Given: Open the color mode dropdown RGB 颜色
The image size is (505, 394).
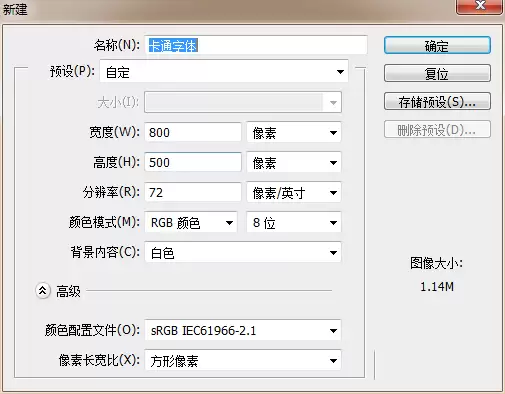Looking at the screenshot, I should (x=191, y=222).
